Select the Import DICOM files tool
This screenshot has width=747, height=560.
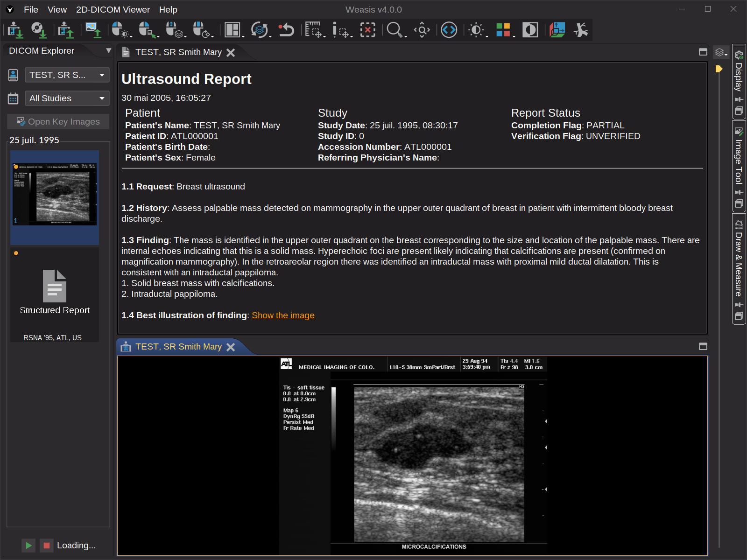[14, 30]
